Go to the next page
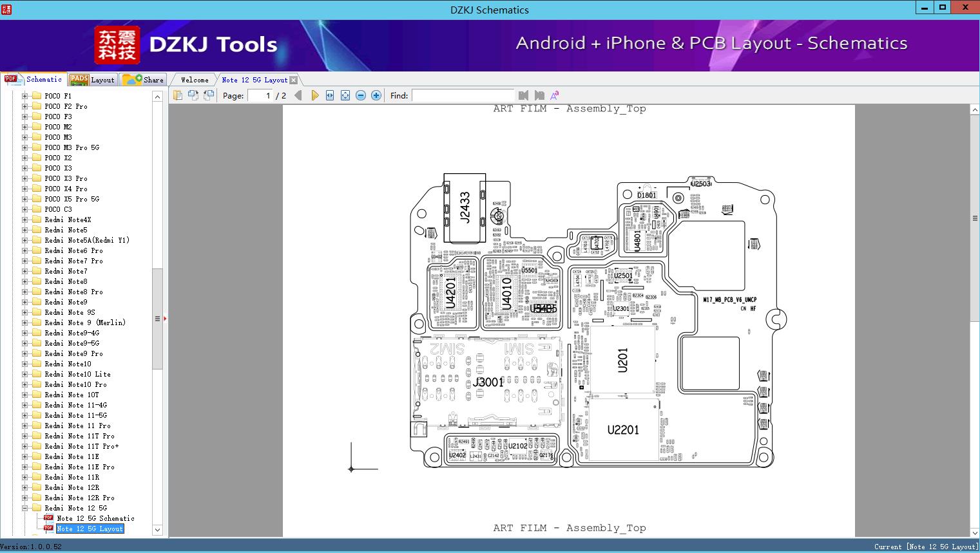The width and height of the screenshot is (980, 553). pyautogui.click(x=314, y=95)
